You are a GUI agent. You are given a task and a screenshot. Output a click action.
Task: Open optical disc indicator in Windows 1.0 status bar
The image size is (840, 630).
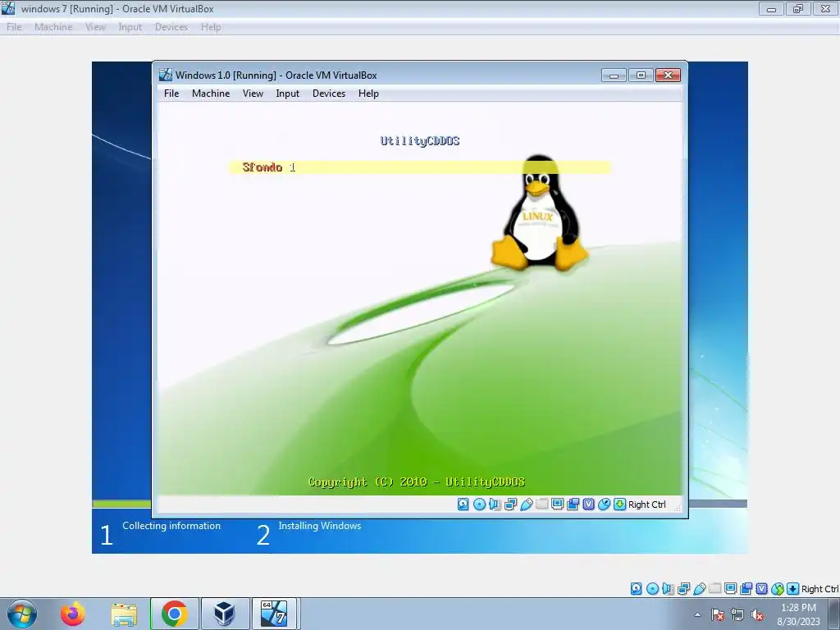click(x=479, y=504)
